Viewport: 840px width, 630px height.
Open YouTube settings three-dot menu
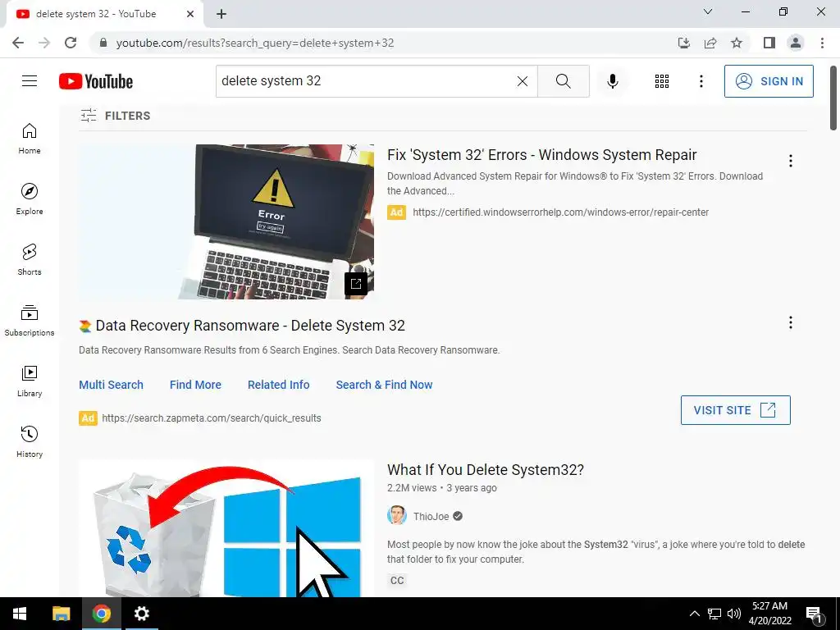701,81
